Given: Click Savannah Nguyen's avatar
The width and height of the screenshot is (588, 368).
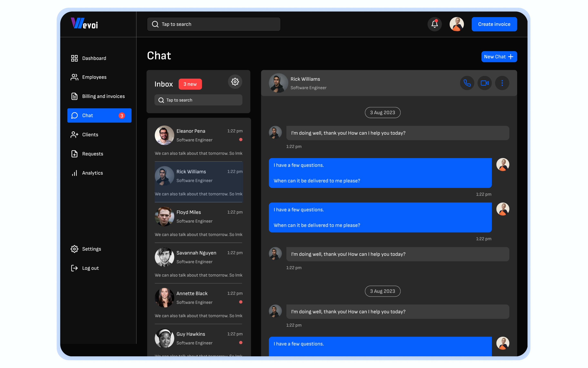Looking at the screenshot, I should (x=164, y=257).
